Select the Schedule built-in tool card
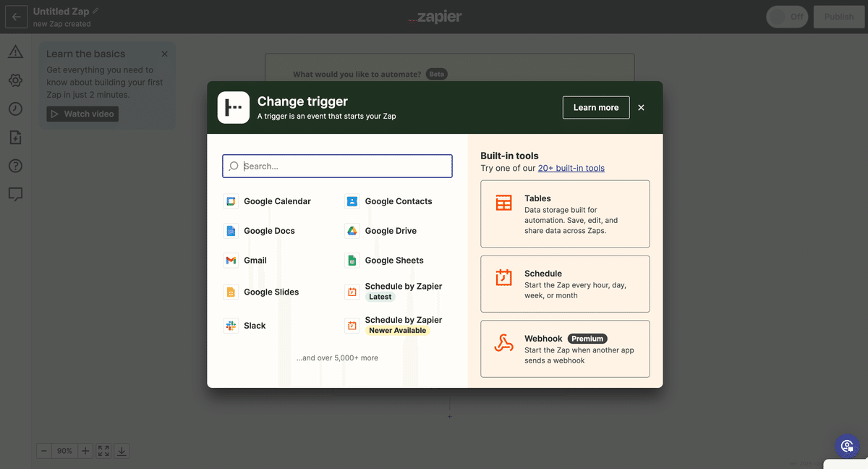 pos(565,284)
